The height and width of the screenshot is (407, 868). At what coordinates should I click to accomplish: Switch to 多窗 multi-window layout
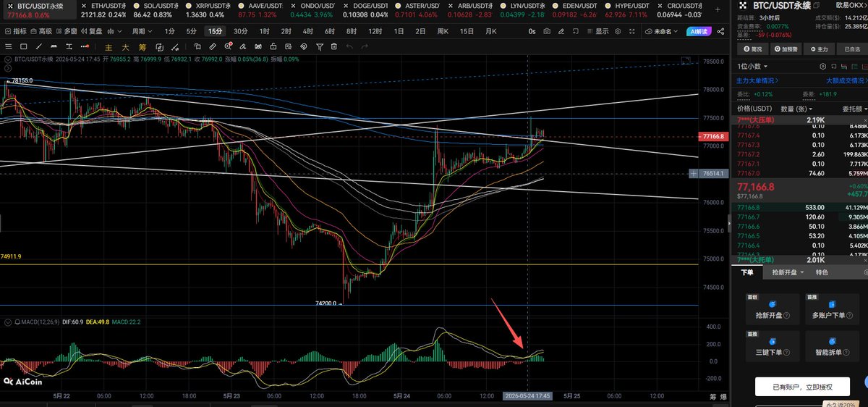point(66,31)
